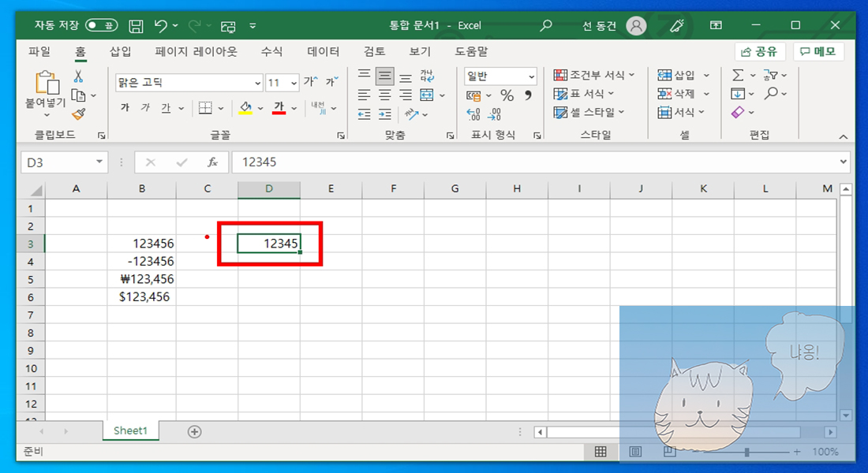
Task: Open Cell Styles (셀 스타일) dropdown
Action: 589,112
